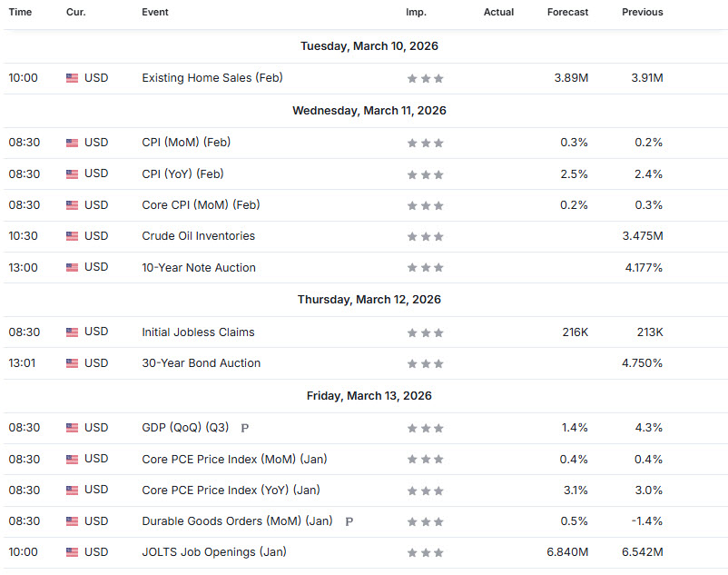Click the US flag beside Existing Home Sales
The width and height of the screenshot is (728, 575).
tap(72, 78)
